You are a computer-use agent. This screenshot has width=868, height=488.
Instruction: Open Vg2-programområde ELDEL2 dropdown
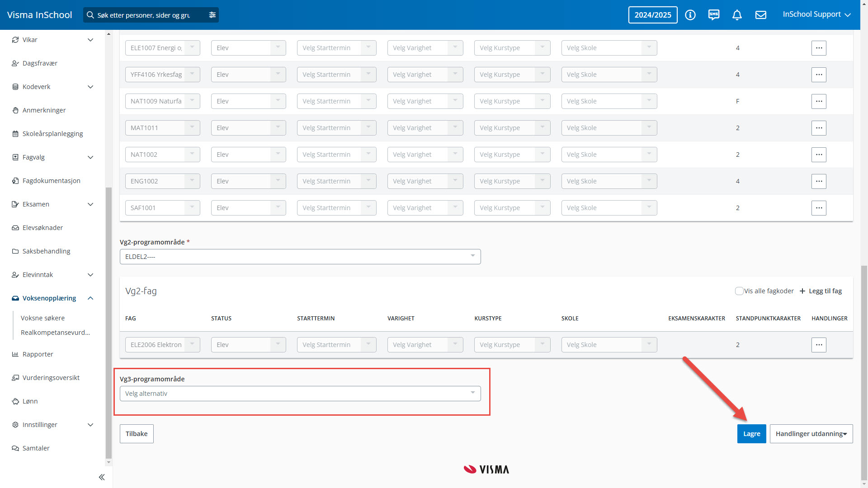coord(300,257)
